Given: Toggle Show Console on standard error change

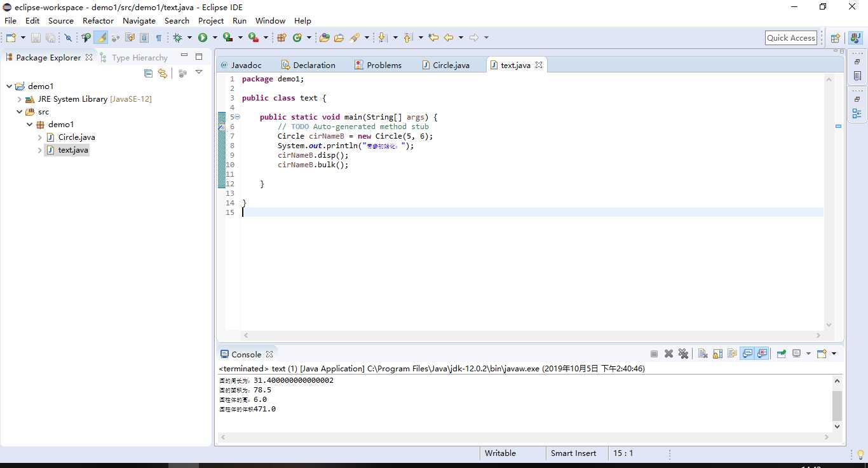Looking at the screenshot, I should click(762, 354).
